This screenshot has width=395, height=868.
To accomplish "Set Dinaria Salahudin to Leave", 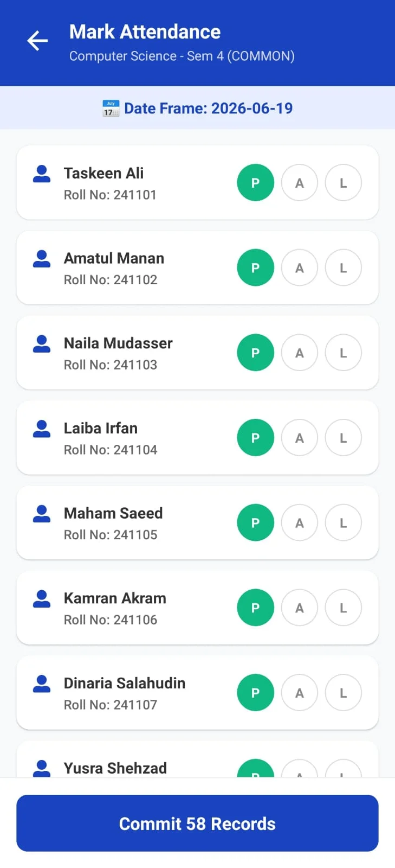I will point(343,693).
